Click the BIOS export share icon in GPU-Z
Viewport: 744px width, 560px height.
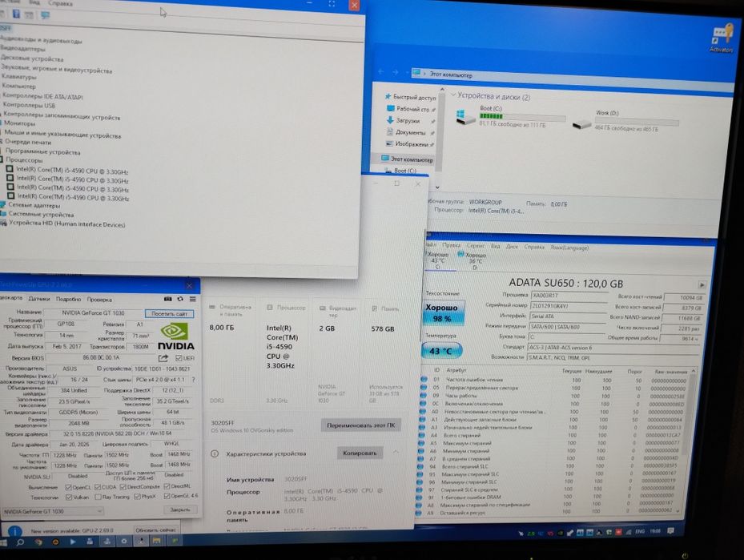[x=163, y=358]
